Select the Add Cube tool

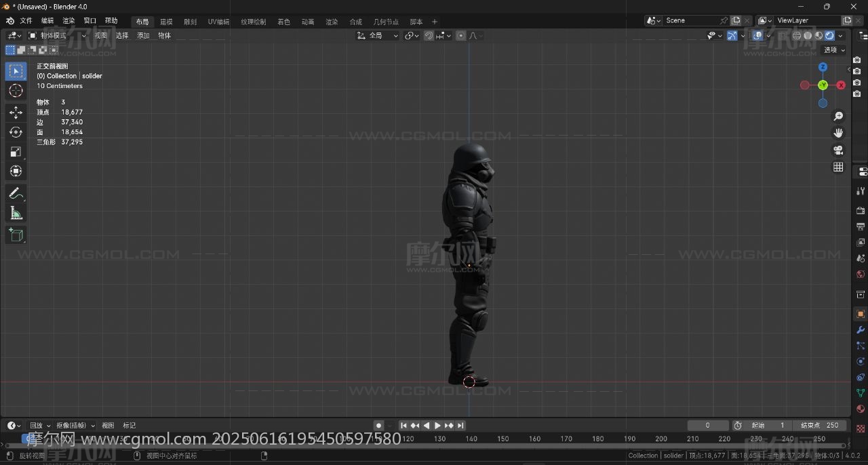pyautogui.click(x=16, y=235)
